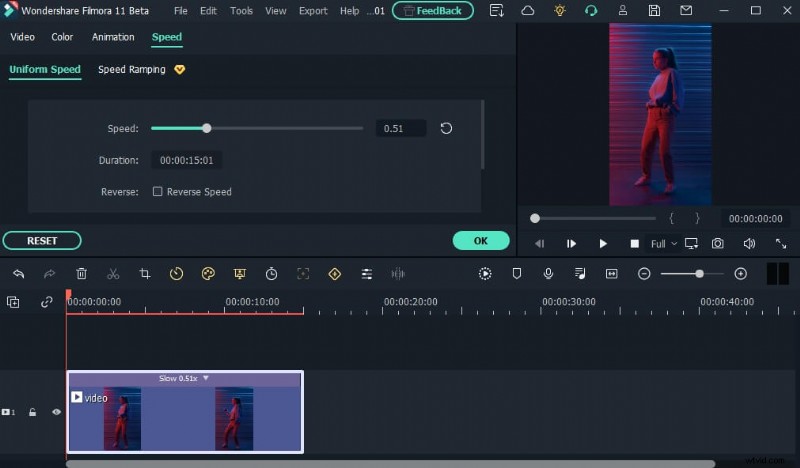Click the record voiceover microphone icon
Image resolution: width=800 pixels, height=468 pixels.
tap(548, 274)
